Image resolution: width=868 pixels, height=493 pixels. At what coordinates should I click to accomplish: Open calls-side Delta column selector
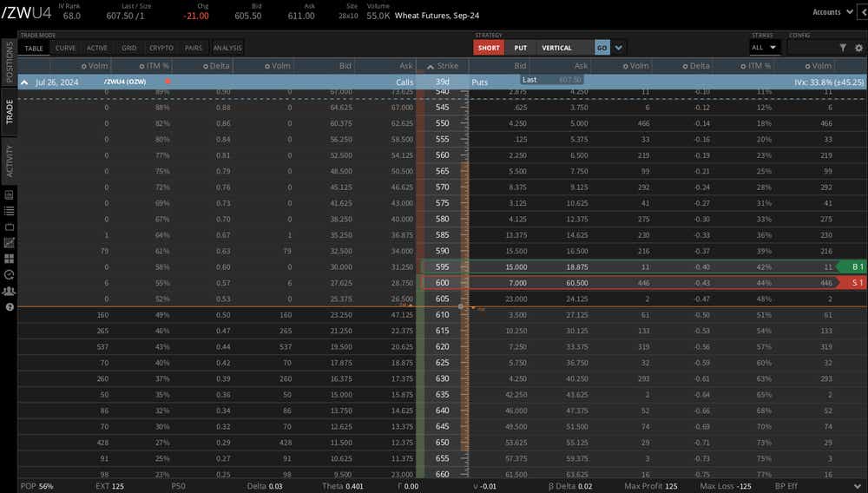click(216, 66)
